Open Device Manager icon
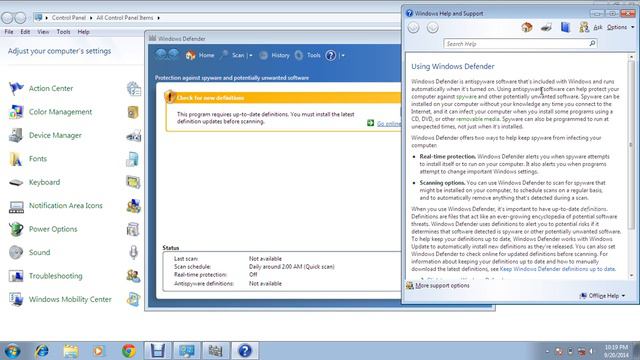Screen dimensions: 640x360 click(x=16, y=135)
